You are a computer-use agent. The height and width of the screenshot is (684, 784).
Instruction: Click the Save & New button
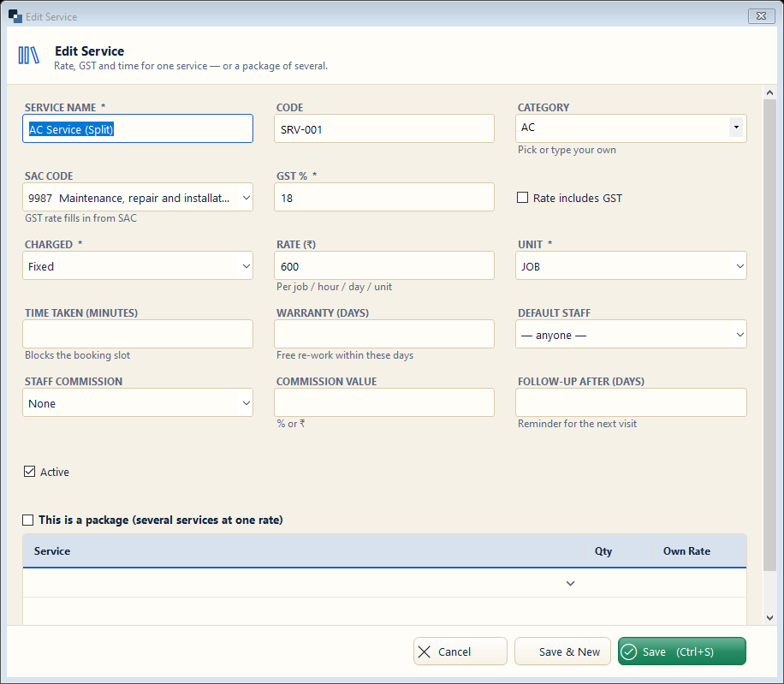tap(562, 651)
